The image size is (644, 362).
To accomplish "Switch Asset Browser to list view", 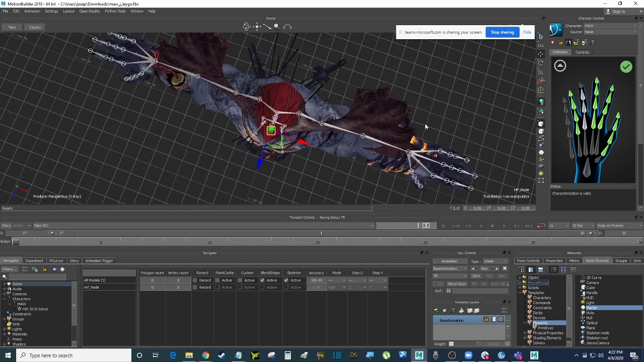I will coord(553,269).
